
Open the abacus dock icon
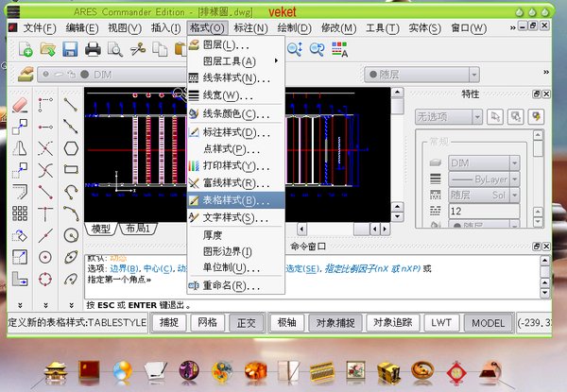(322, 371)
